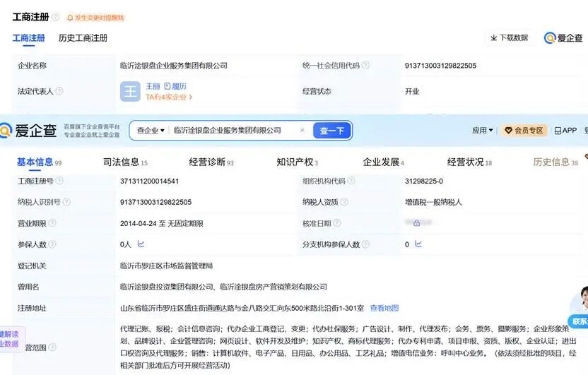Open the 查企业 search type dropdown

[x=151, y=131]
